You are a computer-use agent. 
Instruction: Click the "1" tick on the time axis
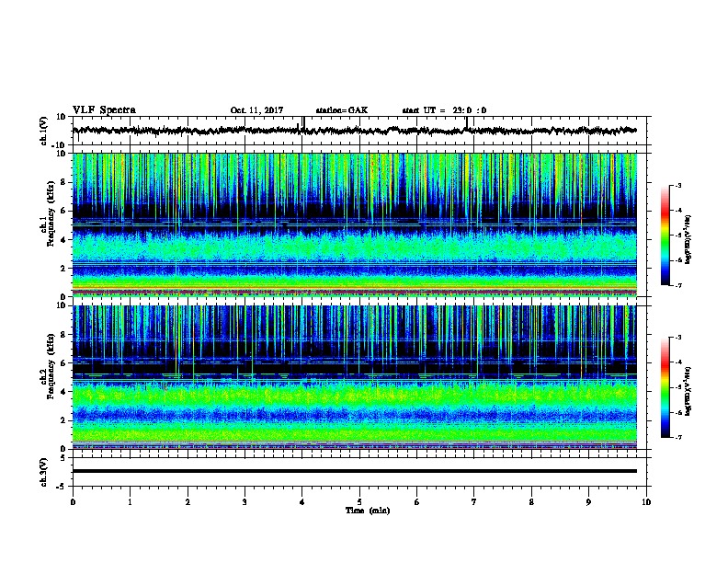click(x=131, y=502)
